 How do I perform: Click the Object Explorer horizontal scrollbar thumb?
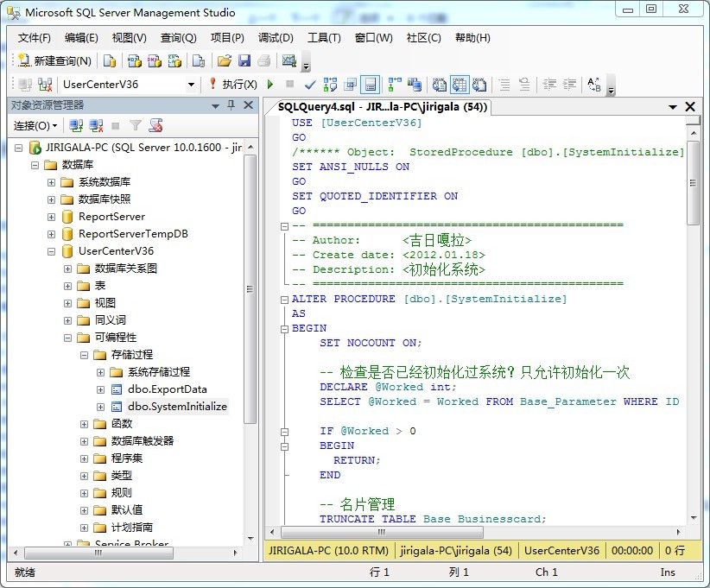coord(98,553)
